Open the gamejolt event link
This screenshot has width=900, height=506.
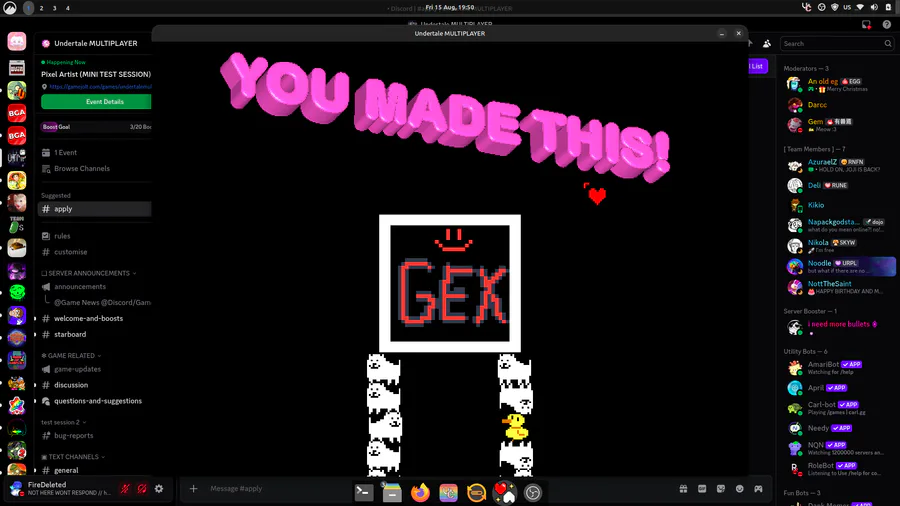pos(100,87)
